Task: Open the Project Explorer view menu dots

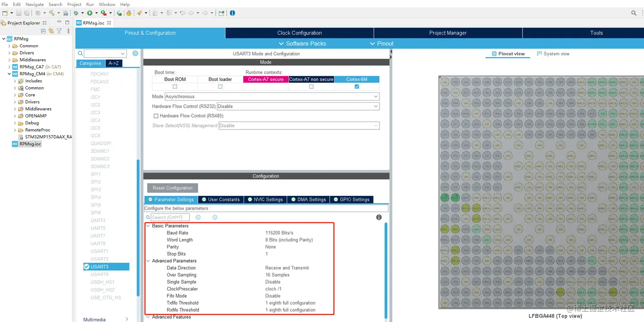Action: (x=68, y=31)
